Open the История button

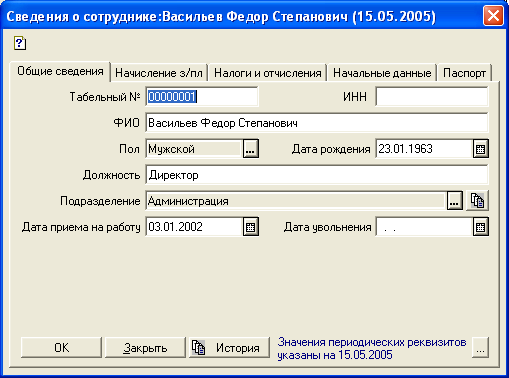229,348
